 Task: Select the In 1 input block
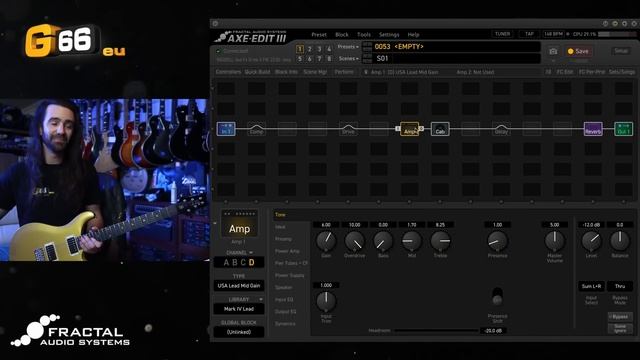click(226, 129)
